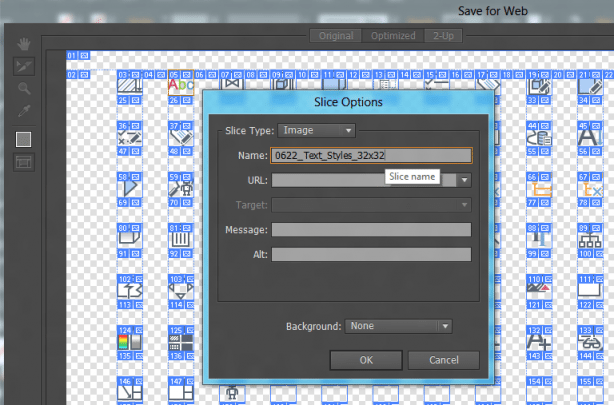Select the Eyedropper tool
This screenshot has width=614, height=405.
pyautogui.click(x=24, y=111)
